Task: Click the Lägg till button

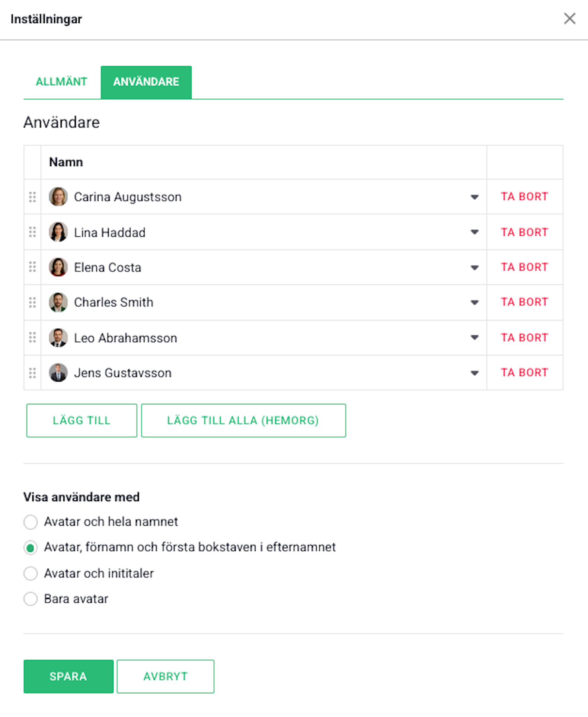Action: pyautogui.click(x=82, y=420)
